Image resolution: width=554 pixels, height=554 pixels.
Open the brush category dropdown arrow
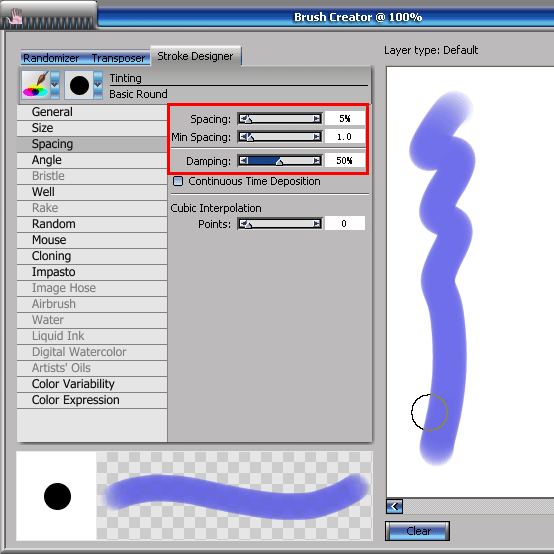pyautogui.click(x=55, y=85)
